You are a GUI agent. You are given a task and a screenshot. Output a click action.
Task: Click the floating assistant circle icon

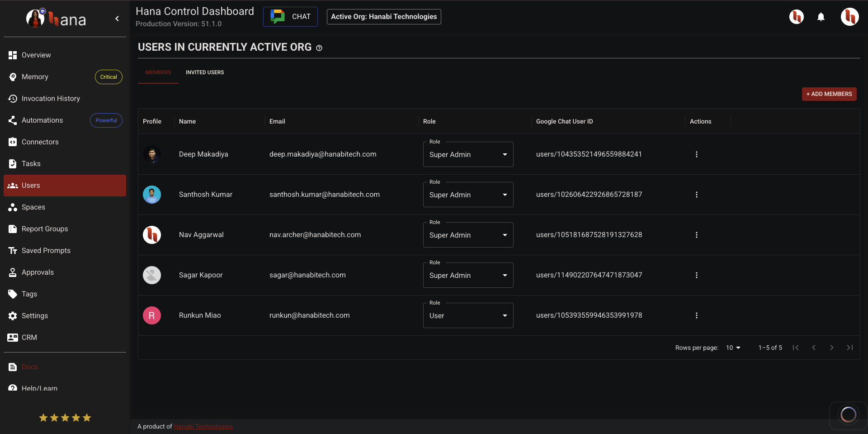coord(848,414)
